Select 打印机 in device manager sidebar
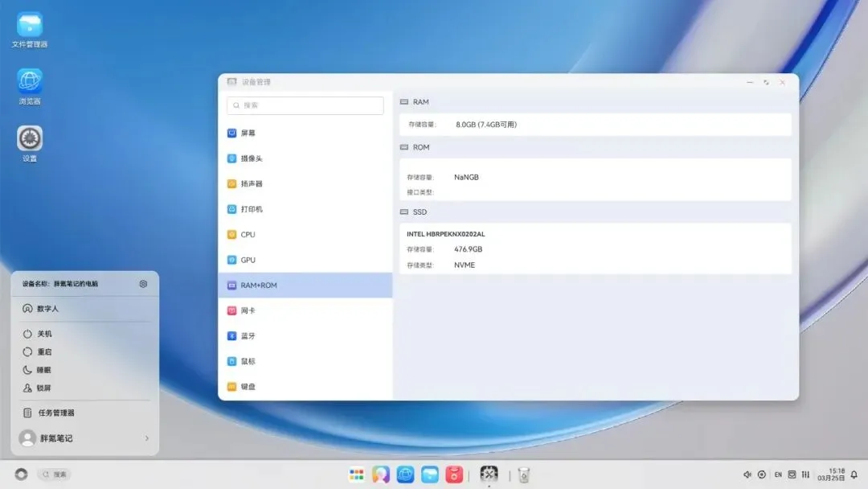The image size is (868, 489). [305, 209]
